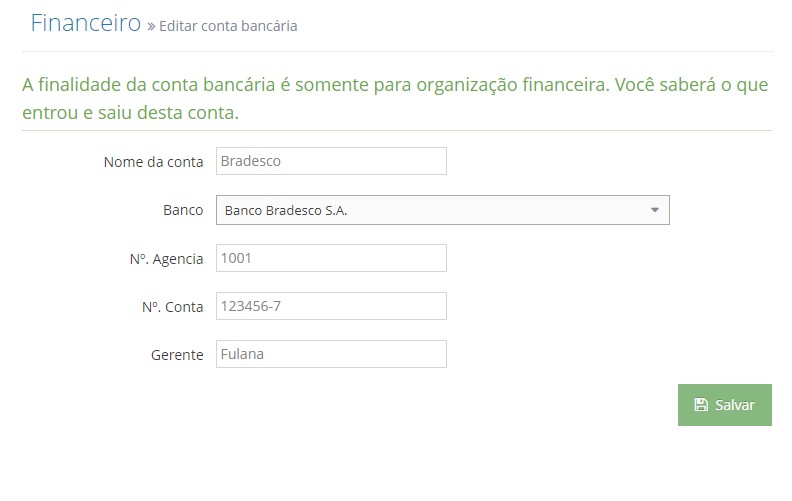Screen dimensions: 792x501
Task: Click the Bradesco text in account name field
Action: click(251, 161)
